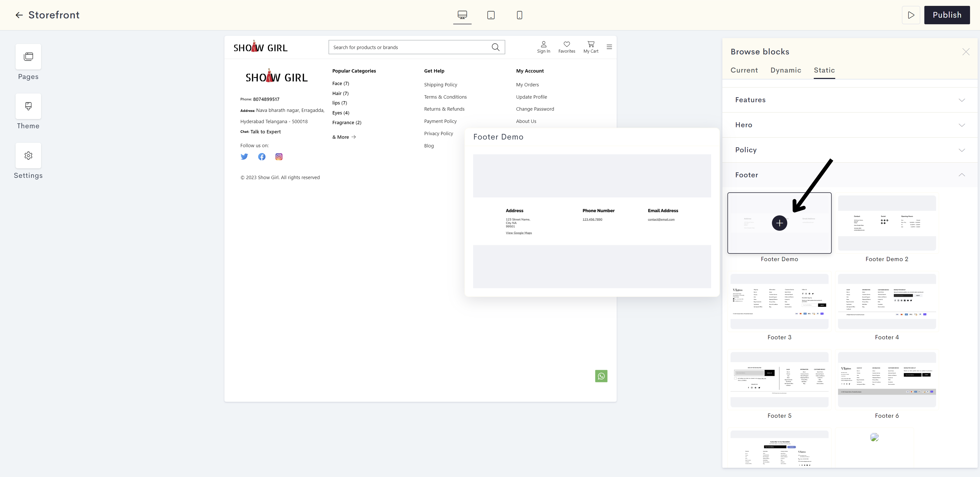The image size is (980, 477).
Task: Open Privacy Policy link
Action: click(x=438, y=133)
